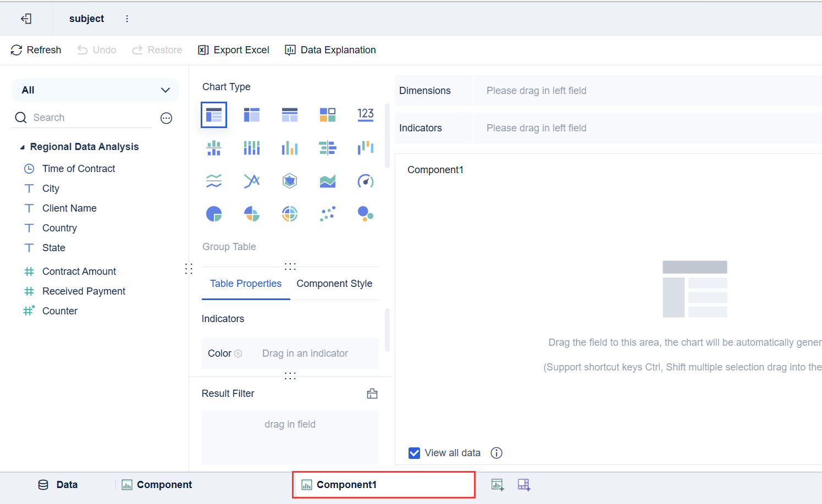Select the scatter plot chart icon
This screenshot has height=504, width=822.
(x=328, y=214)
